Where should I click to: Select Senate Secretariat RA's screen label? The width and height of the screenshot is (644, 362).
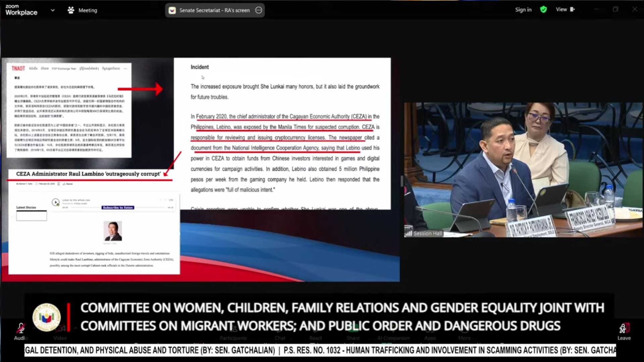214,10
